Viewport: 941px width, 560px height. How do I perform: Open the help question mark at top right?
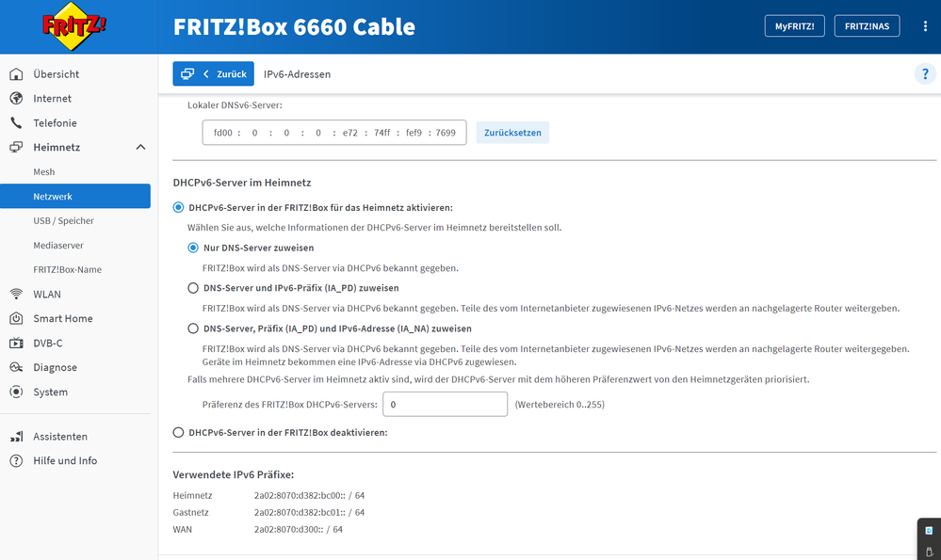(925, 73)
